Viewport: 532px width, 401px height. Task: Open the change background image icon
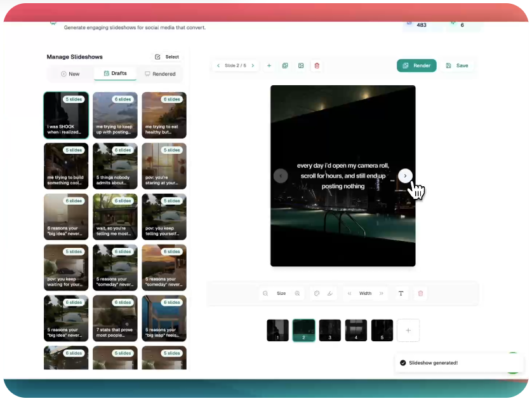301,65
